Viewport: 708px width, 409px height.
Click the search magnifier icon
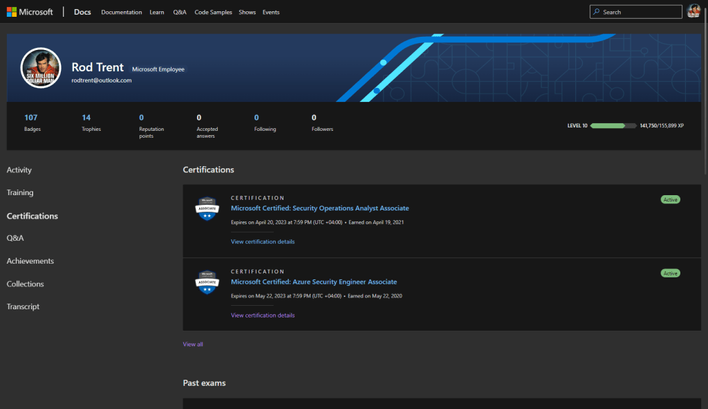pyautogui.click(x=596, y=12)
